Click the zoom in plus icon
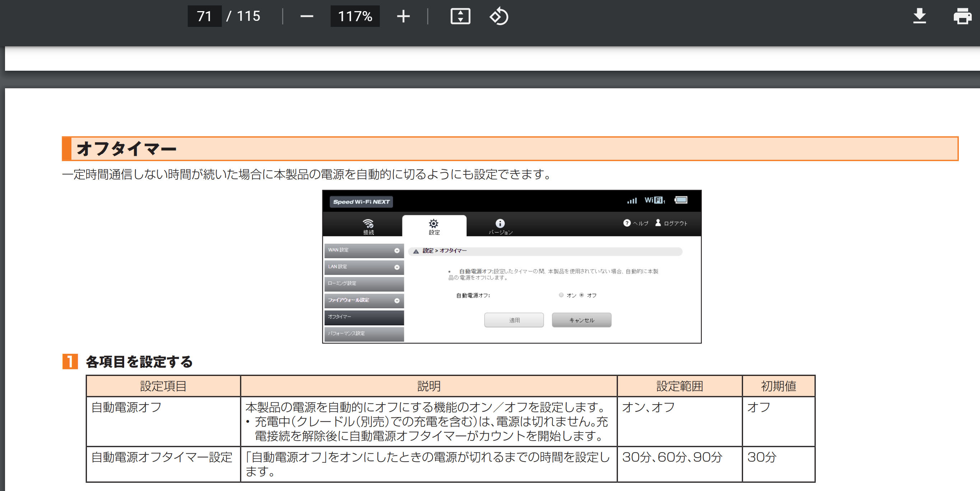The height and width of the screenshot is (491, 980). point(403,17)
